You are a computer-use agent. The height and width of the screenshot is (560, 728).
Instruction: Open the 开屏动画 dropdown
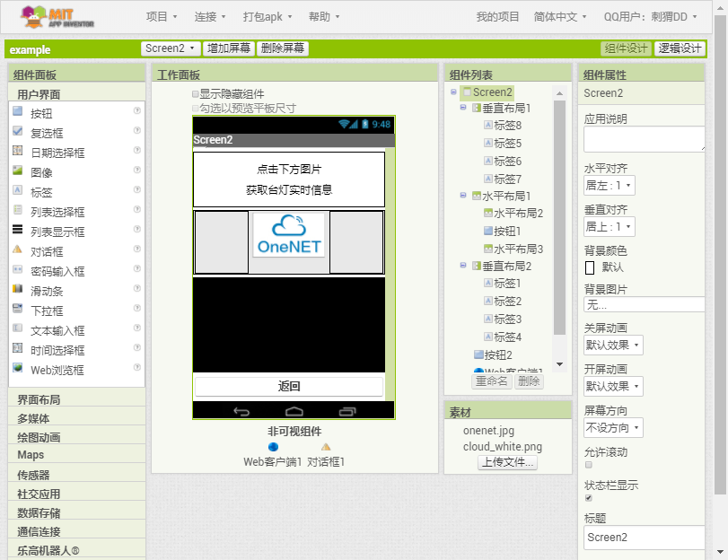(x=613, y=386)
